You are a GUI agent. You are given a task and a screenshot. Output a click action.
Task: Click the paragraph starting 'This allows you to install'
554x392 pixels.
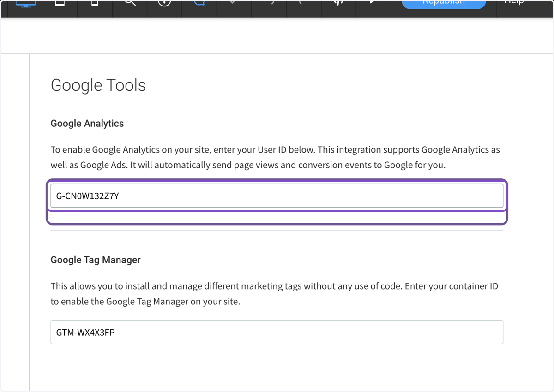[x=274, y=294]
